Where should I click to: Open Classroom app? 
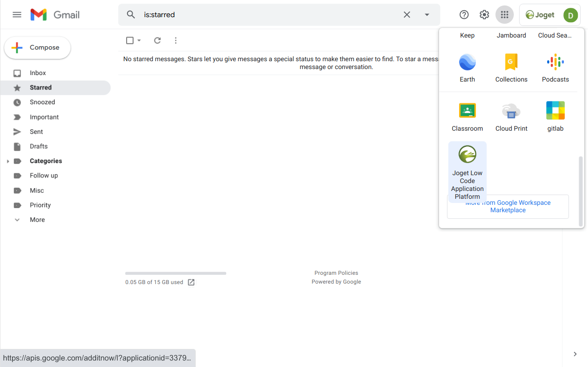click(x=467, y=117)
